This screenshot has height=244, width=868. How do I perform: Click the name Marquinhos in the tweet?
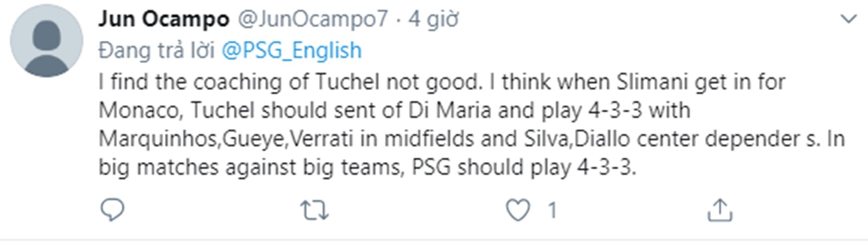(158, 139)
